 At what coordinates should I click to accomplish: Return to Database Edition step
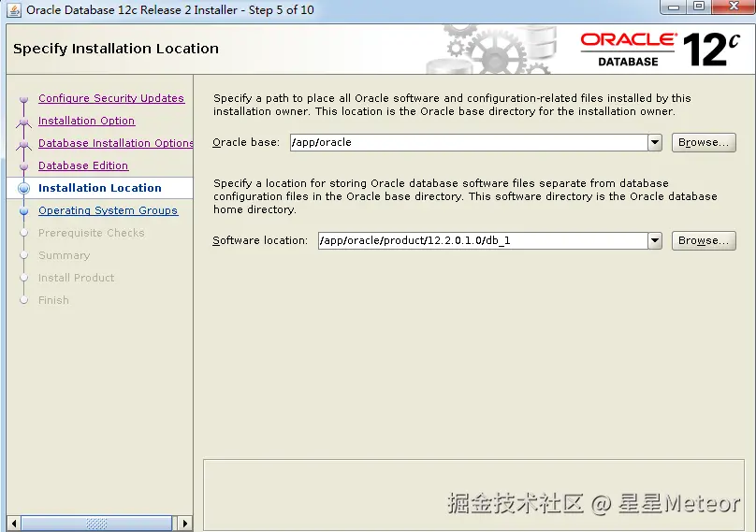(83, 165)
